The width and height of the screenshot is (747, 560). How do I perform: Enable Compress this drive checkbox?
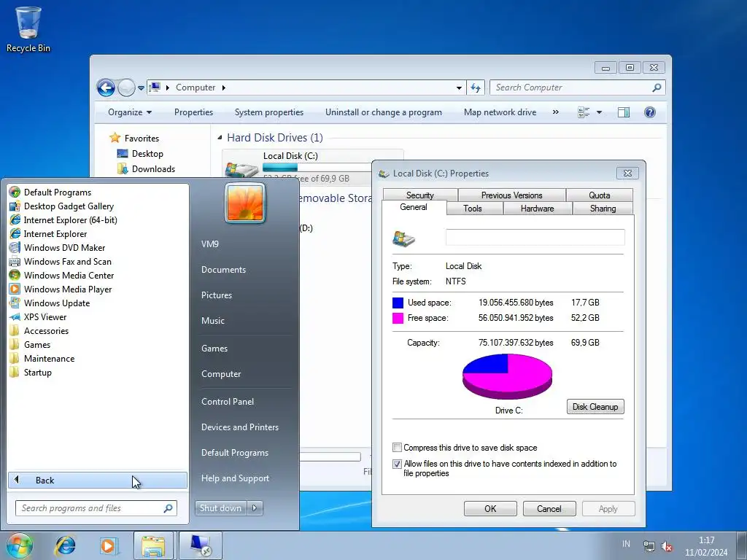(397, 448)
